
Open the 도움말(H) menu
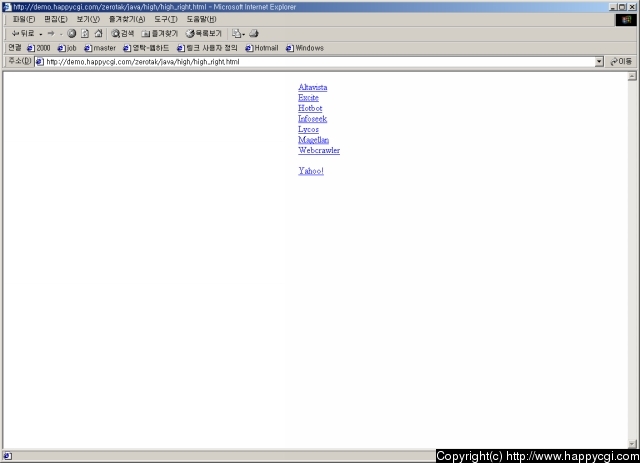pyautogui.click(x=201, y=19)
